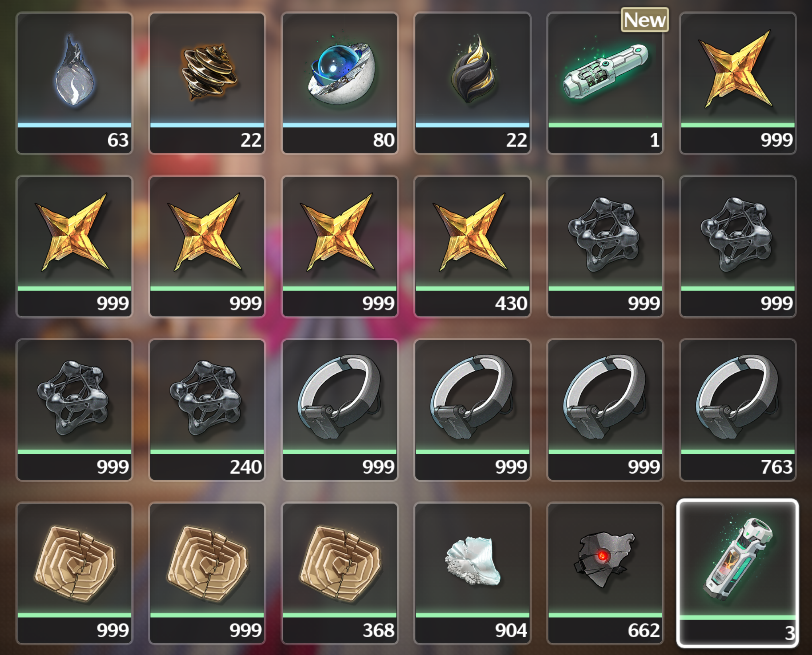Image resolution: width=812 pixels, height=655 pixels.
Task: Select the gold star stack with 430
Action: click(473, 247)
